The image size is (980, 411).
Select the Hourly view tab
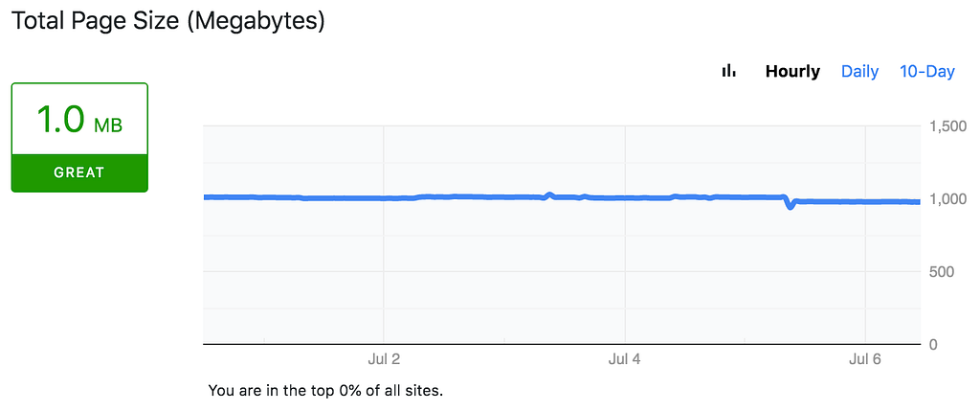[x=792, y=72]
